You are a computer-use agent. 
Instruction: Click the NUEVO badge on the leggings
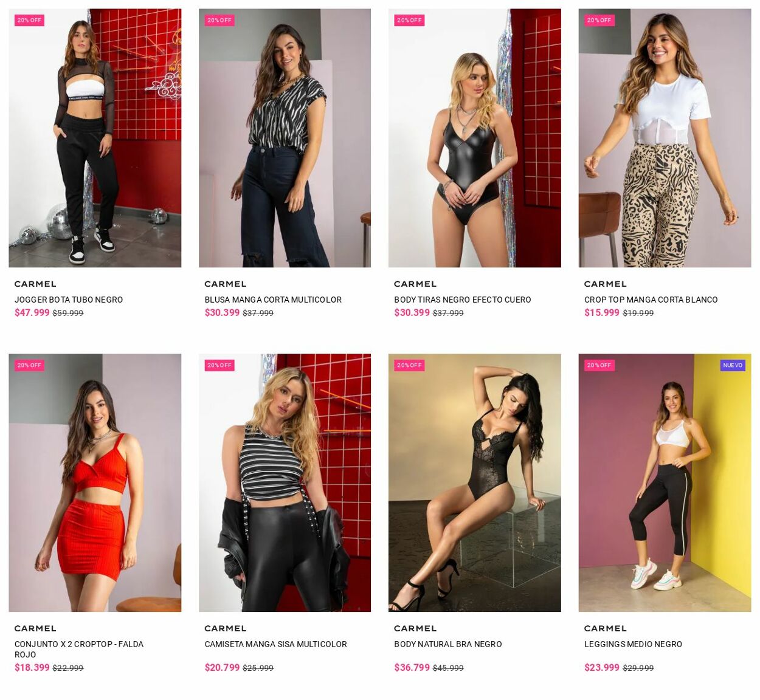point(733,365)
